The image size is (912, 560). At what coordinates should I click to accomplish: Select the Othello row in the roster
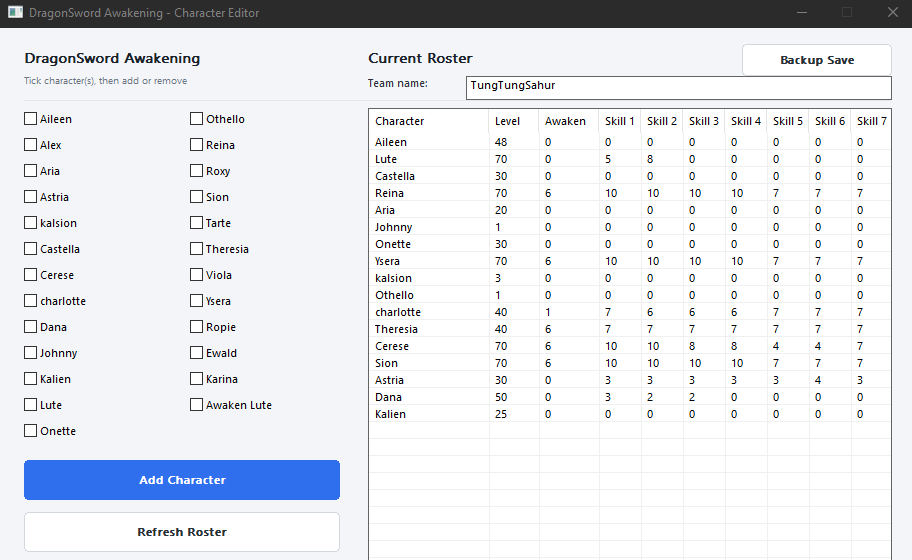629,295
